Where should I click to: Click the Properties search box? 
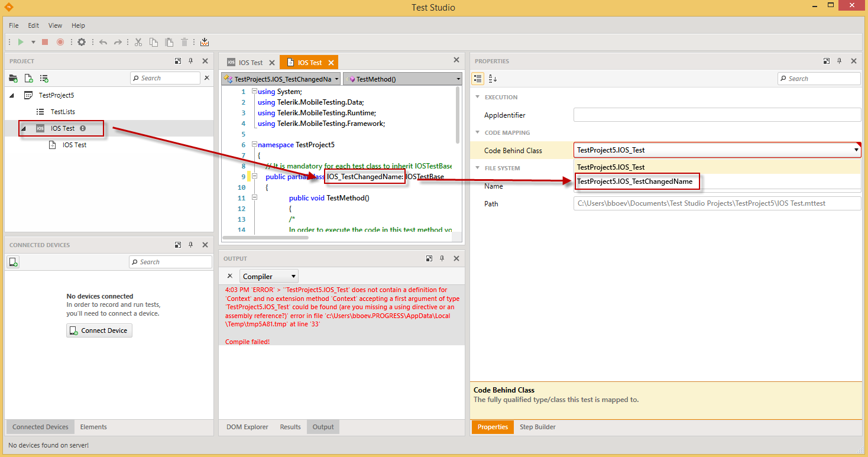point(819,79)
